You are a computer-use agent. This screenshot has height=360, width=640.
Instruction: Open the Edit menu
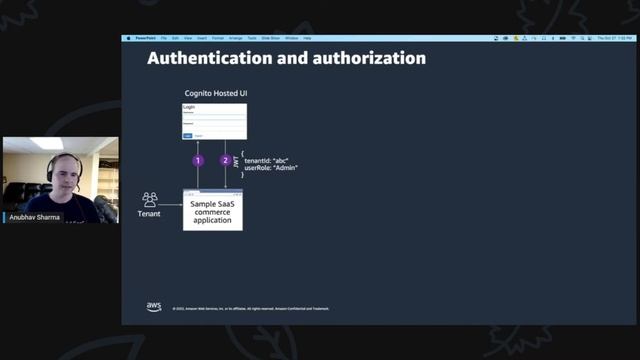pos(175,38)
